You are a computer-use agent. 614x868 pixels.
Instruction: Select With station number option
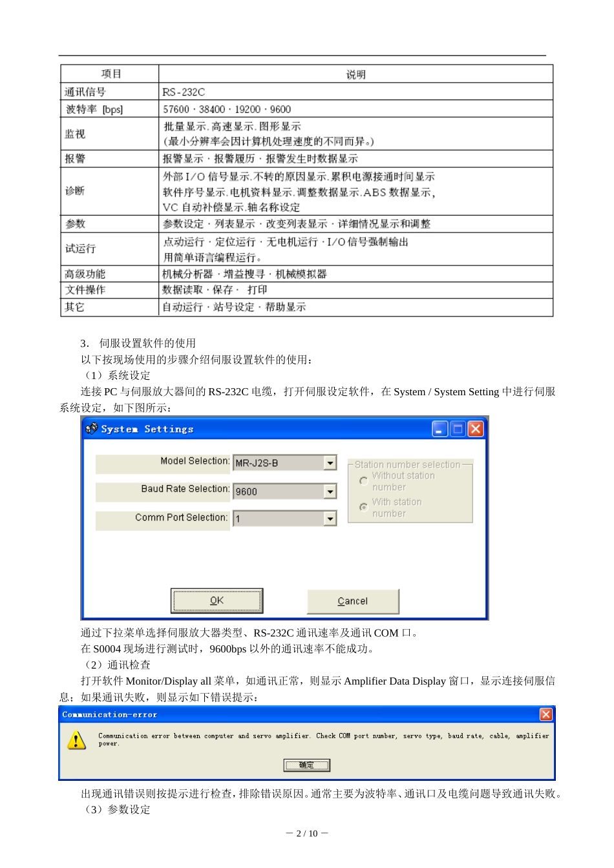[363, 507]
